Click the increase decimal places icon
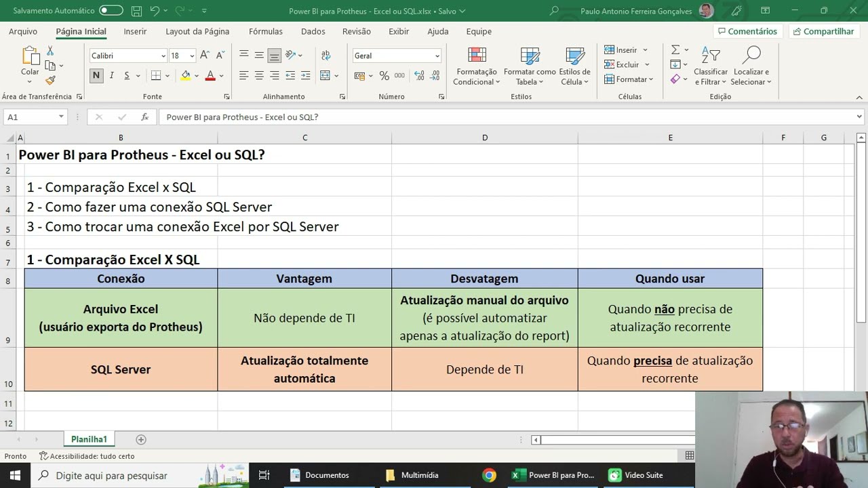This screenshot has width=868, height=488. (419, 76)
